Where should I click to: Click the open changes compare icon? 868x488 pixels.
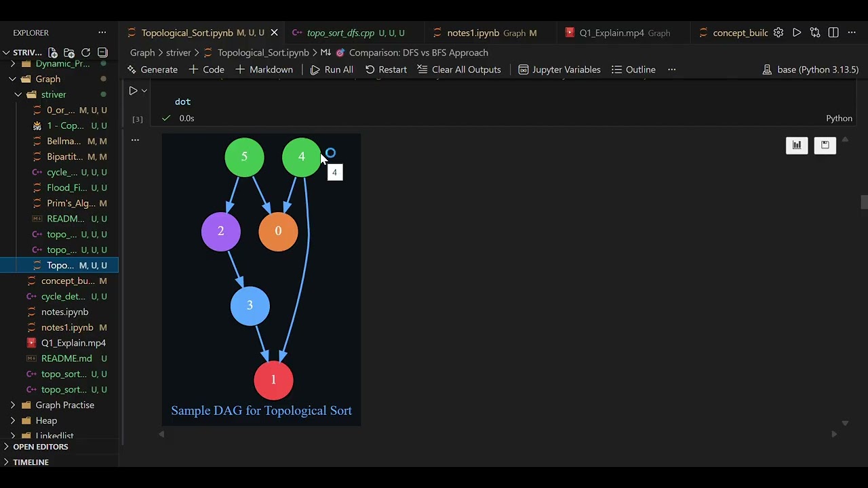815,33
